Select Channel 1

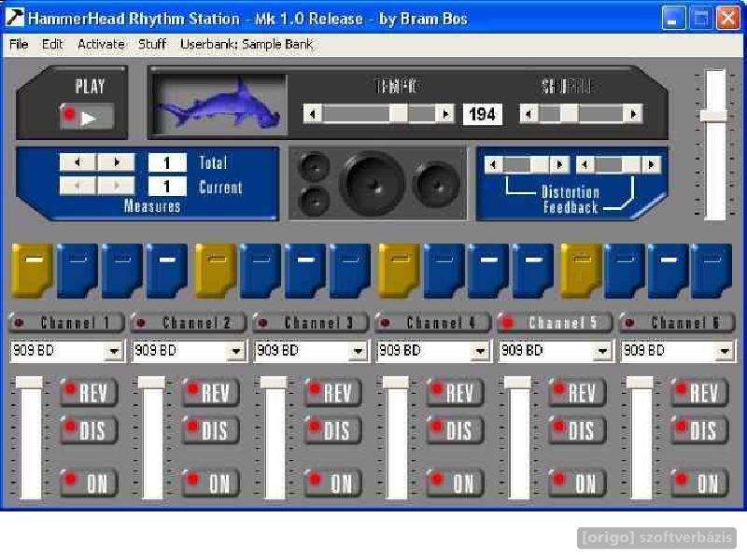tap(66, 323)
